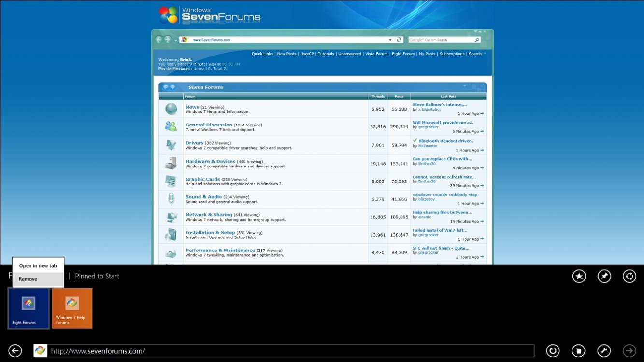Open Unanswered in forum navbar
644x362 pixels.
pos(350,54)
